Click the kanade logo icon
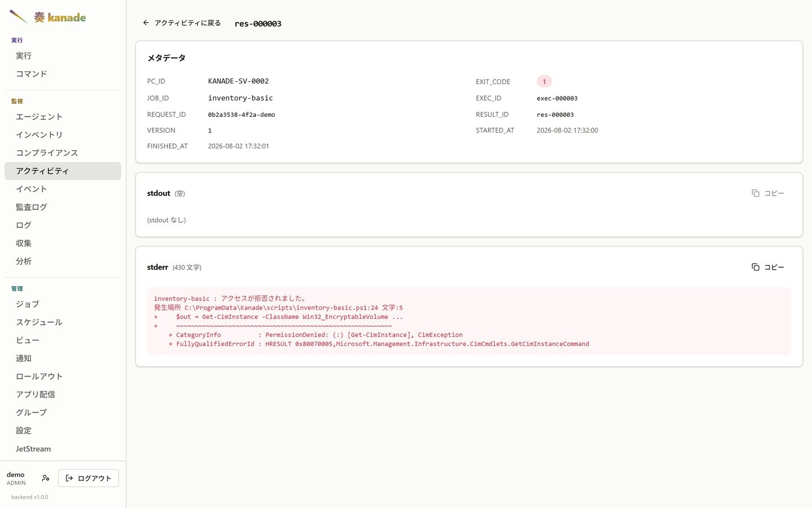The width and height of the screenshot is (812, 508). [19, 17]
